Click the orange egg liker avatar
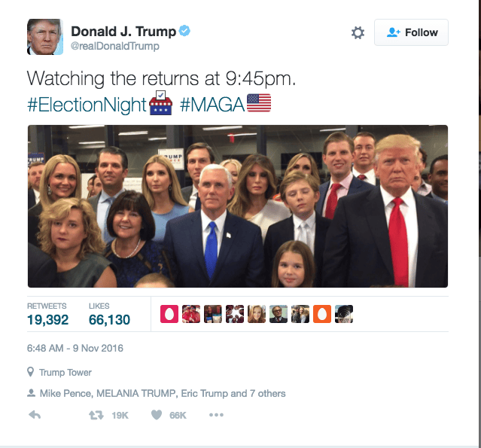 [x=322, y=314]
